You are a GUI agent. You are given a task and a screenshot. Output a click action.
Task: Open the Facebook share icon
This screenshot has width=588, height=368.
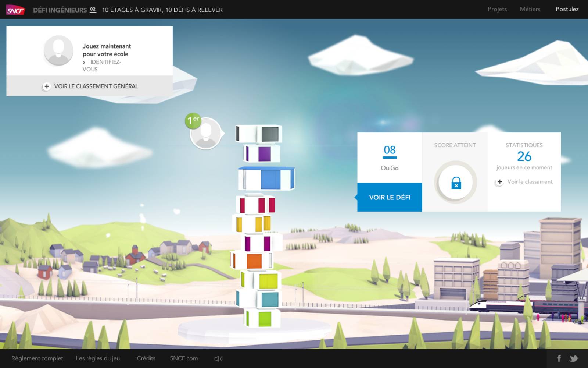point(559,358)
